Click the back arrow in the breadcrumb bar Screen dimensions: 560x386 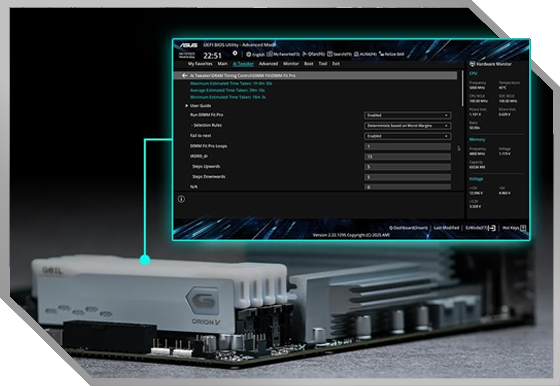coord(184,75)
